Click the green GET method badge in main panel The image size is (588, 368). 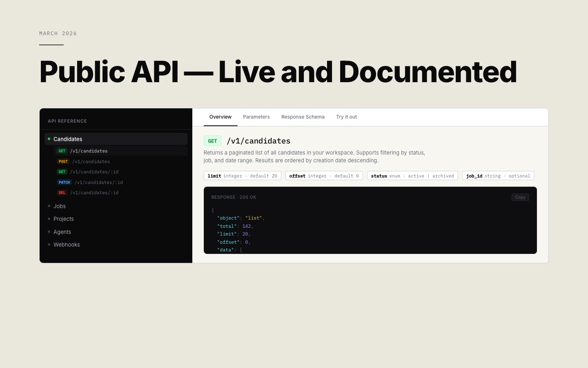pyautogui.click(x=213, y=141)
